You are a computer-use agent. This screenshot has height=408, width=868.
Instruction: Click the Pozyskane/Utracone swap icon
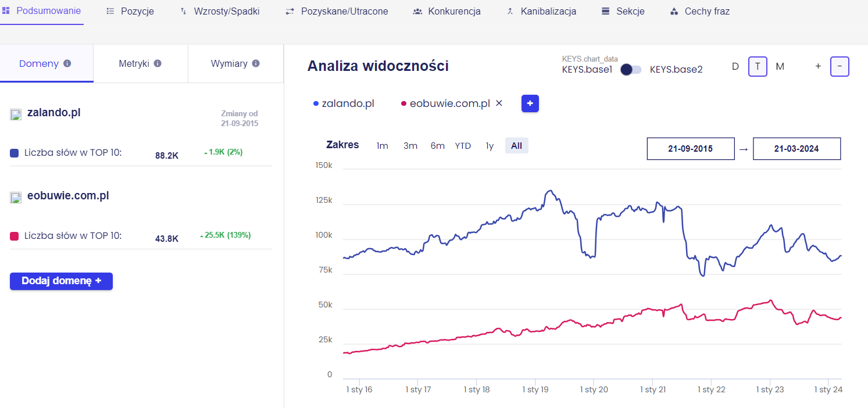tap(290, 11)
